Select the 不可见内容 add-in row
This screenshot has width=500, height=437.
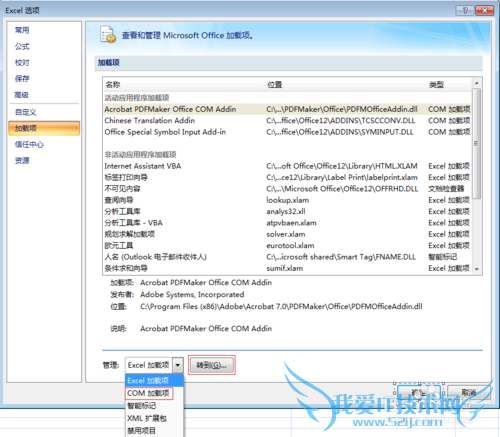287,189
